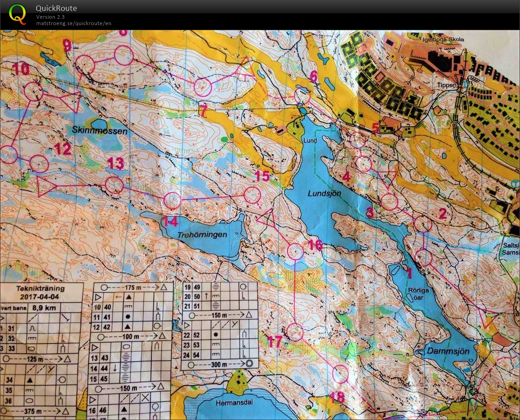Click the Igelboda Skola label

tap(443, 39)
